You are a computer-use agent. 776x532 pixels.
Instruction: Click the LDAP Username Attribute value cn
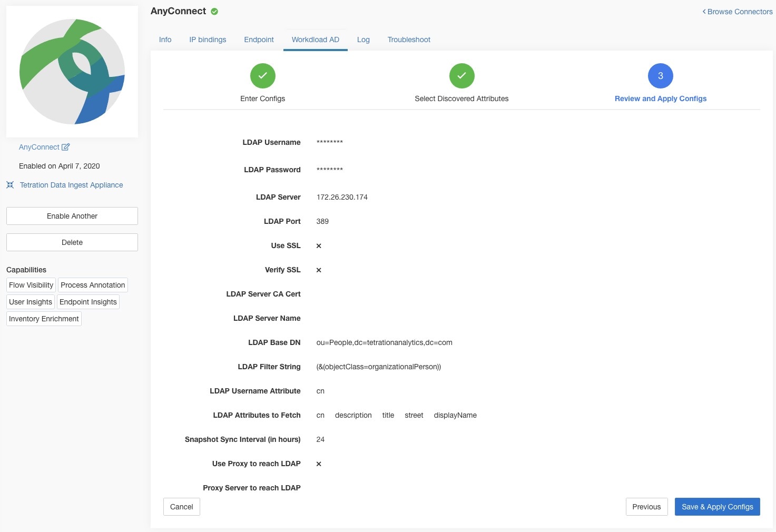(x=320, y=391)
